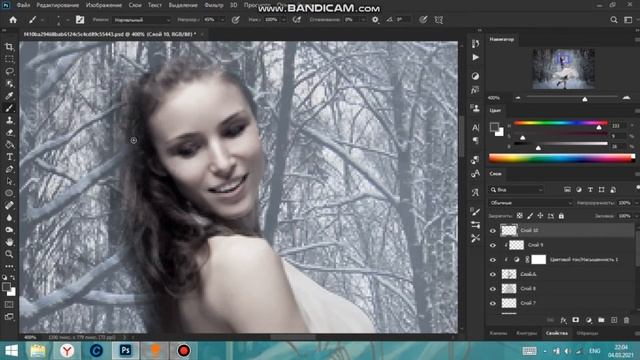Click the Navigator zoom slider

click(x=572, y=98)
